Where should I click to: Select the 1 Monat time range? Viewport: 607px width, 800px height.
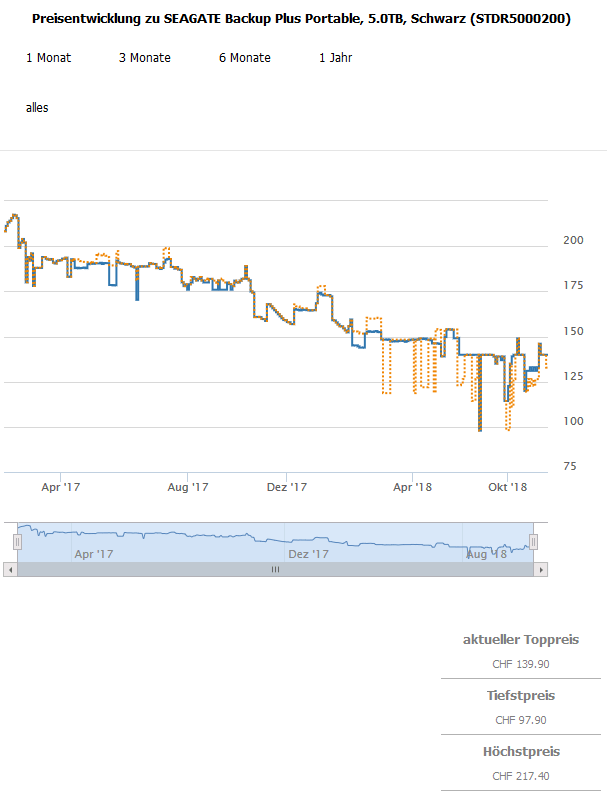(48, 58)
